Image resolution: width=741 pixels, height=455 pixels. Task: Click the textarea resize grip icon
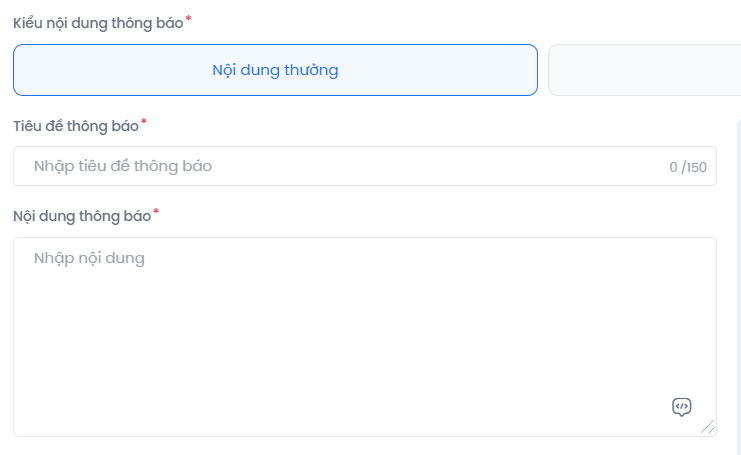[708, 426]
